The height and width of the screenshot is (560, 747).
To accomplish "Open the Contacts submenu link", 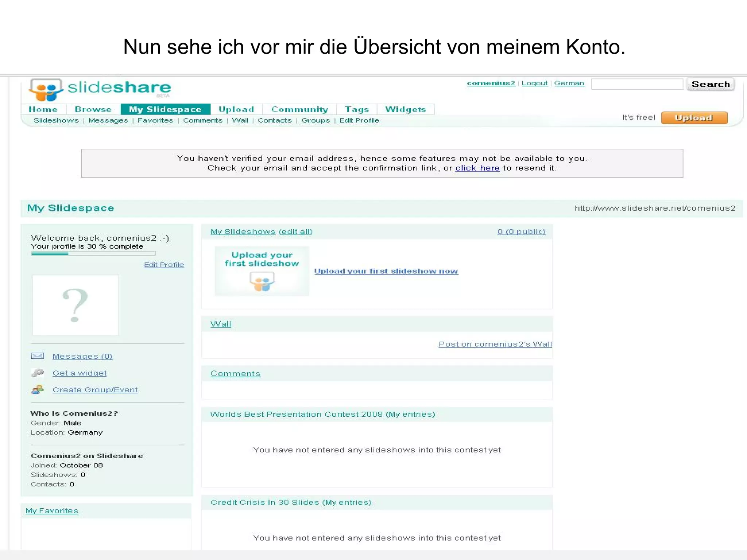I will [275, 120].
